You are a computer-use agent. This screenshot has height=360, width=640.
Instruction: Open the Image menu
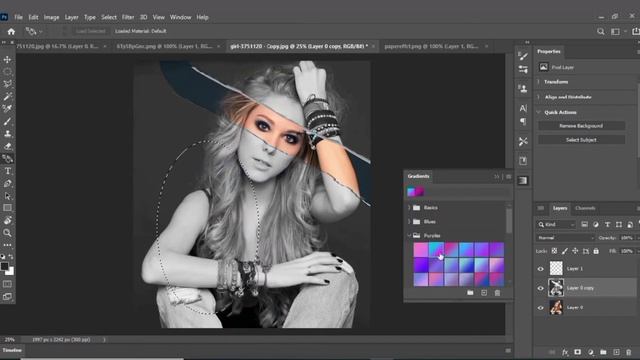[x=51, y=17]
